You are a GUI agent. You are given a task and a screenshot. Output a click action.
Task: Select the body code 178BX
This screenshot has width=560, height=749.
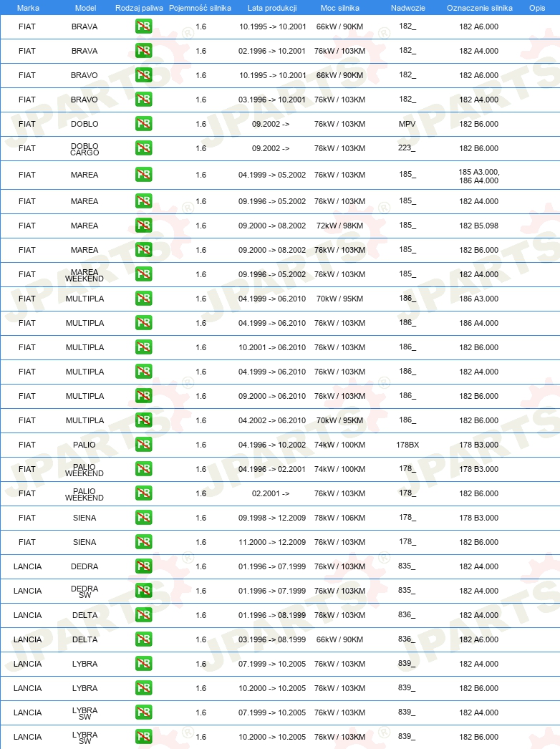tap(407, 445)
